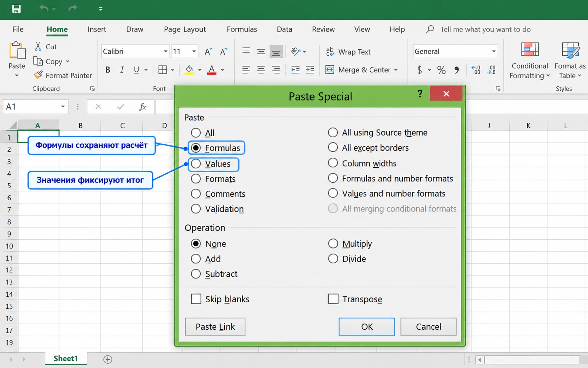Go to the Page Layout tab
588x368 pixels.
[x=185, y=29]
